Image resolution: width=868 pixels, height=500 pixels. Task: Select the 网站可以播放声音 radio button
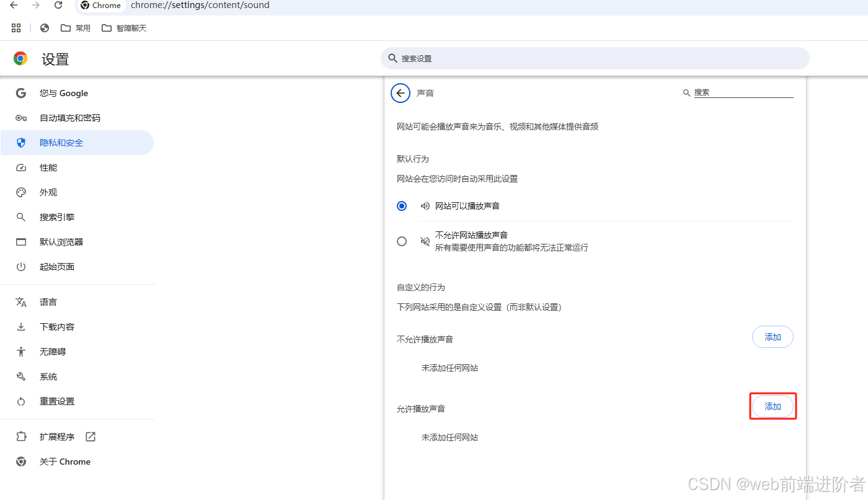point(401,205)
